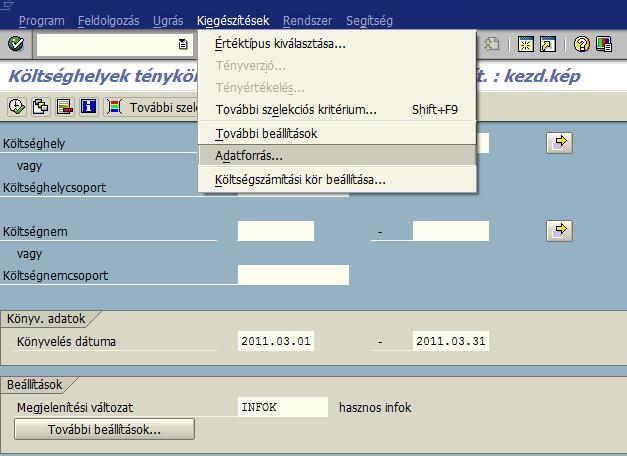Click the További szelekciós toolbar button
The image size is (627, 456).
pyautogui.click(x=152, y=107)
